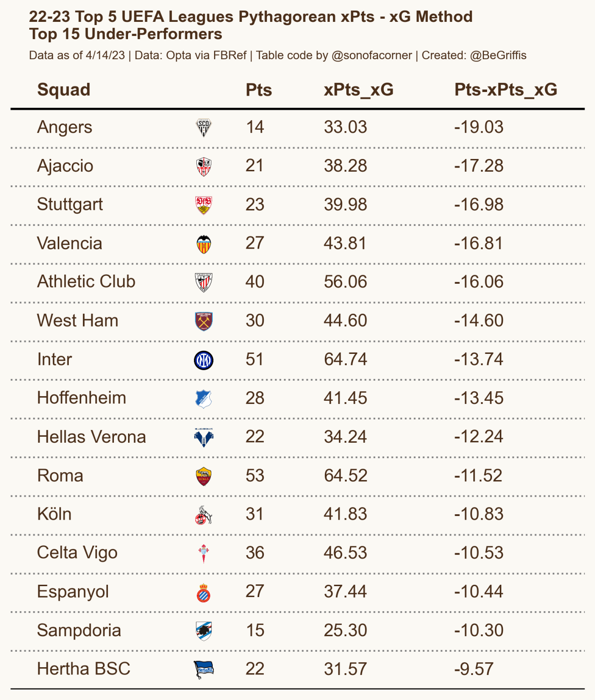
Task: Select the Celta Vigo team name
Action: click(77, 553)
